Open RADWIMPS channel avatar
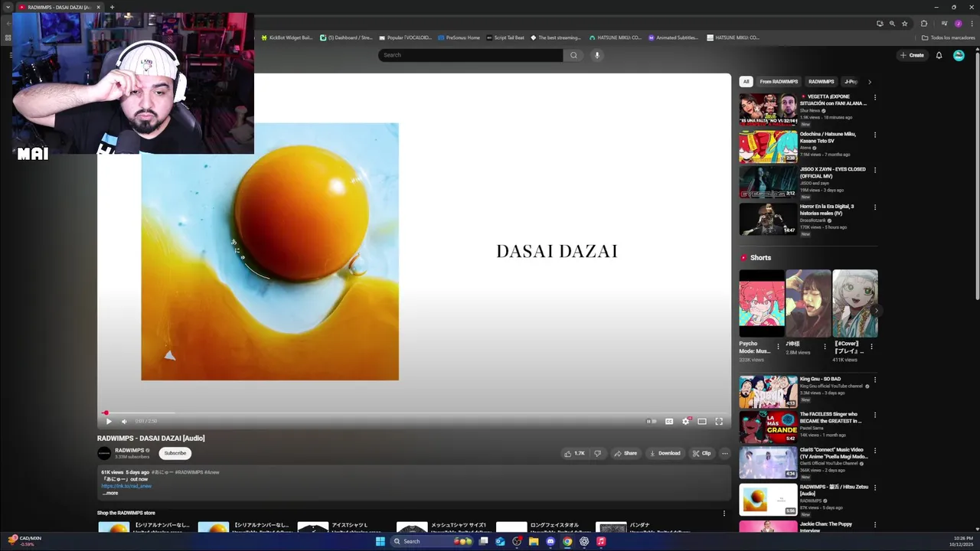 [x=104, y=453]
